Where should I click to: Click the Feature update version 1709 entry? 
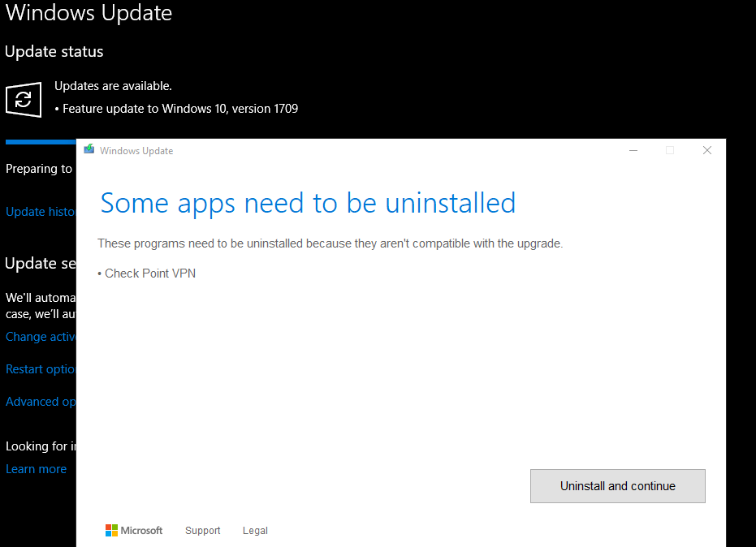pos(180,109)
